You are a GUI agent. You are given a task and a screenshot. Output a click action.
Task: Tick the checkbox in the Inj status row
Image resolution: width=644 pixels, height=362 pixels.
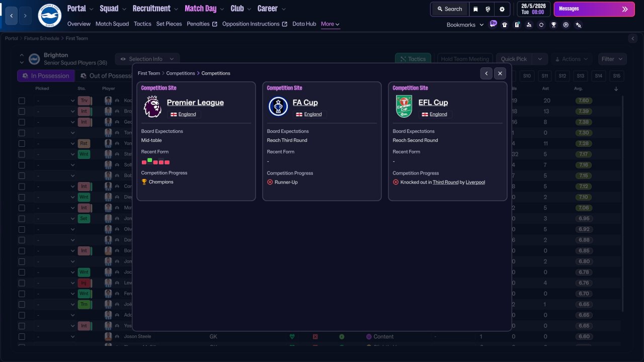22,283
